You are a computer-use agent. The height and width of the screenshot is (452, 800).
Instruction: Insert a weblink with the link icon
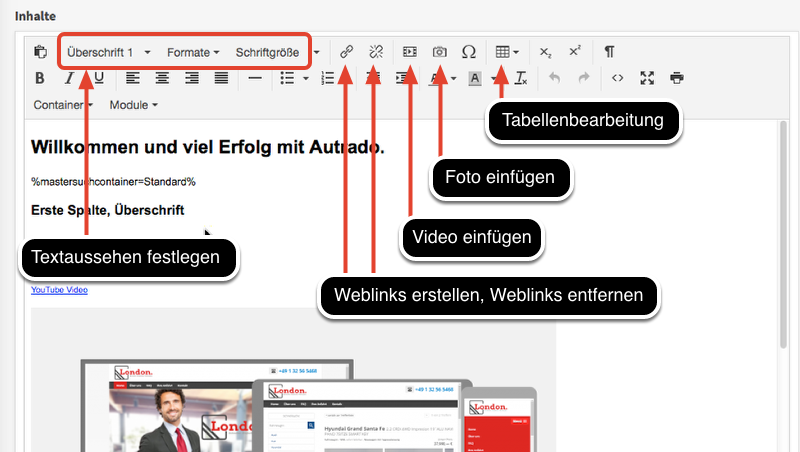click(346, 52)
